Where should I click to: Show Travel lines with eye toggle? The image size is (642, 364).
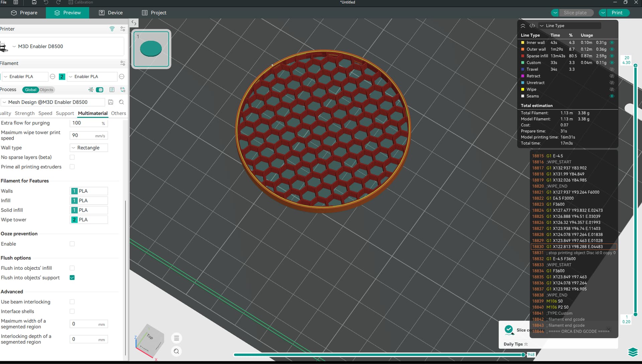612,69
